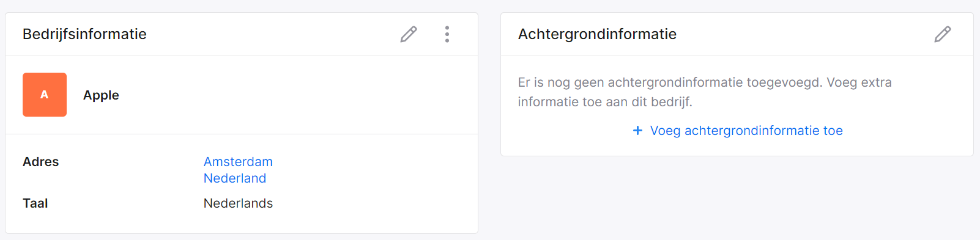Screen dimensions: 980x240
Task: Open the Amsterdam address link
Action: [x=238, y=162]
